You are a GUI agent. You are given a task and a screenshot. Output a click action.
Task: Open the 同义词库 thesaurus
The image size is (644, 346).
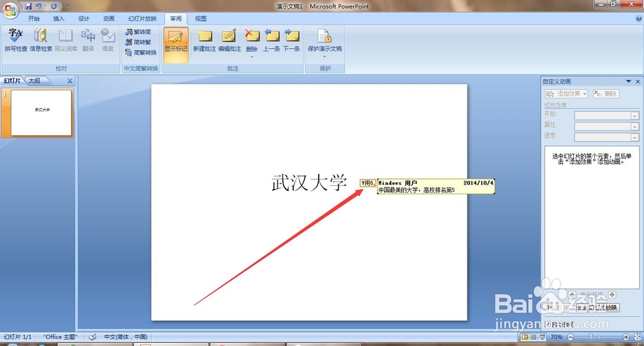click(x=66, y=40)
